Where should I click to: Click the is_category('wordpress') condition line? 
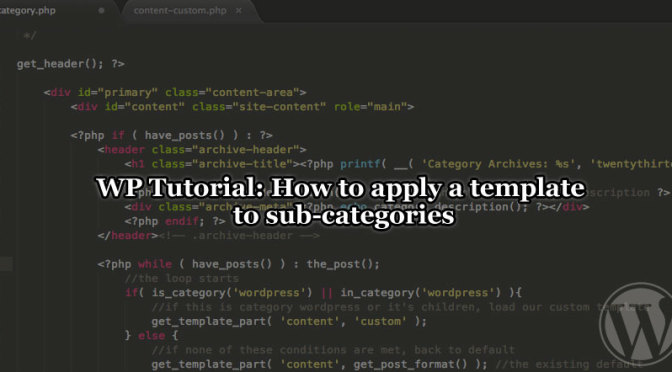pos(324,293)
